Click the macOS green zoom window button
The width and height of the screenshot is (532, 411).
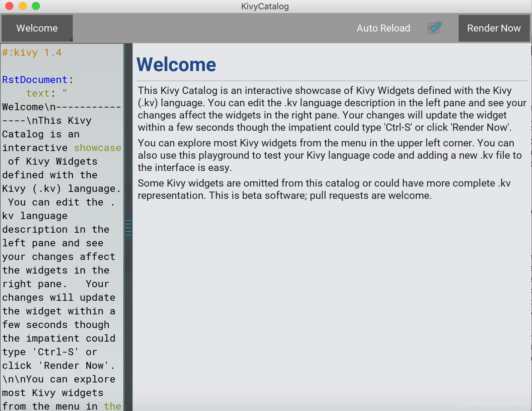36,6
